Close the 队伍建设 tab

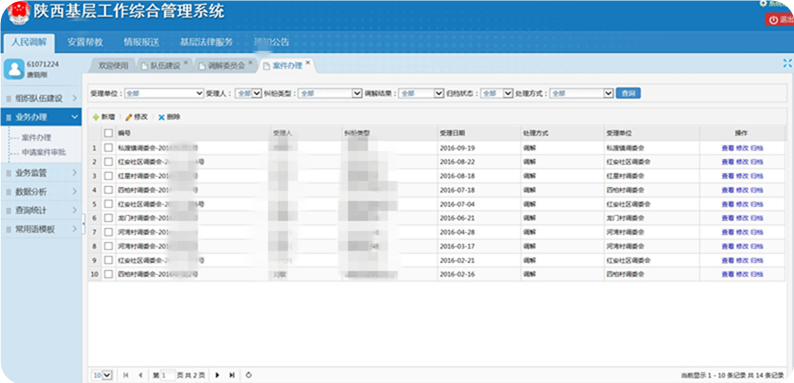186,62
